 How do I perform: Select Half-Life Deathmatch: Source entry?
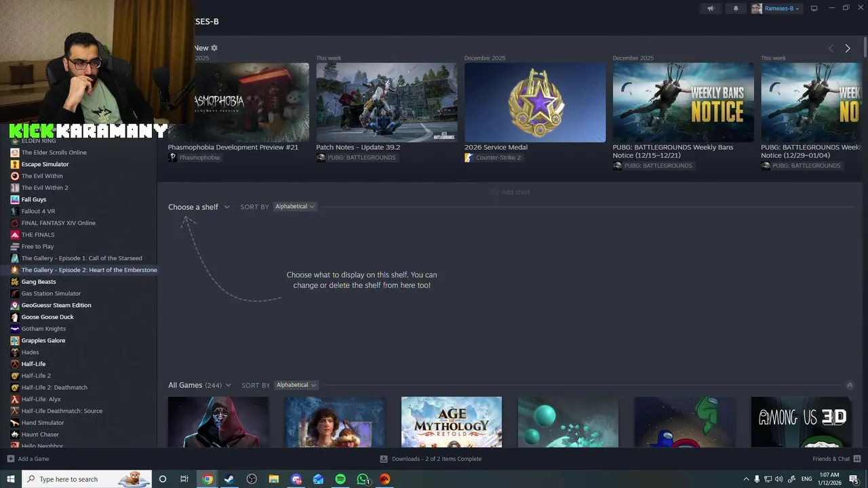click(62, 411)
